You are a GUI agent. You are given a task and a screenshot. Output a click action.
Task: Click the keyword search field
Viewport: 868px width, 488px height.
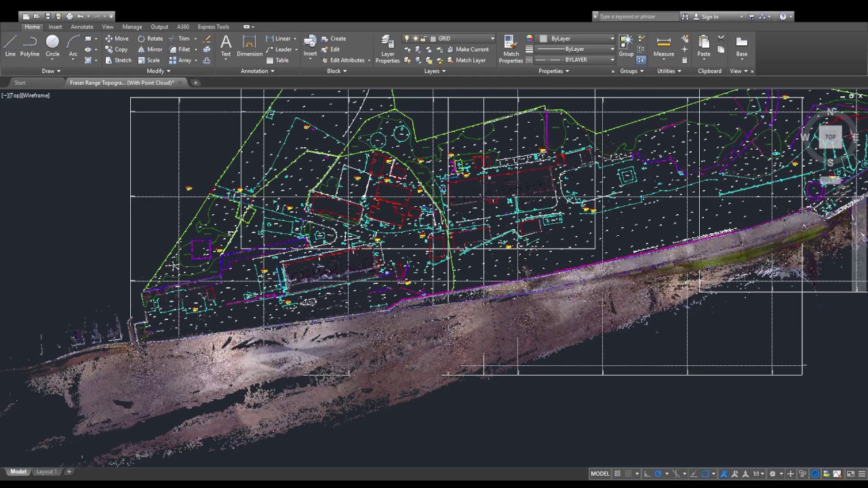click(x=637, y=16)
